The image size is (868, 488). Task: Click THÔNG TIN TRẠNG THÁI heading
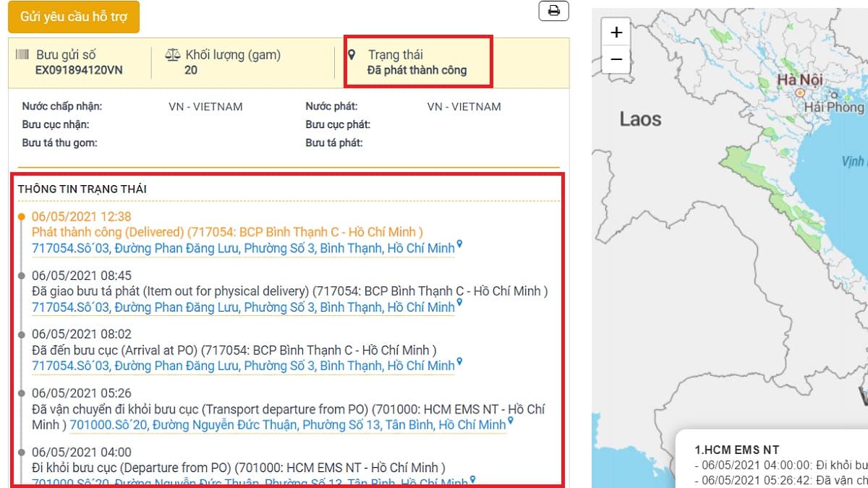(82, 189)
